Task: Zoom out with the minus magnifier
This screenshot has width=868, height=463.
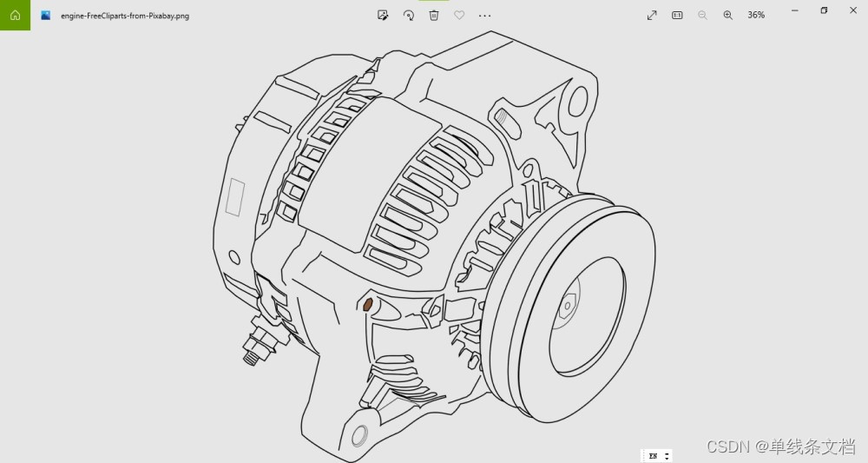Action: coord(702,15)
